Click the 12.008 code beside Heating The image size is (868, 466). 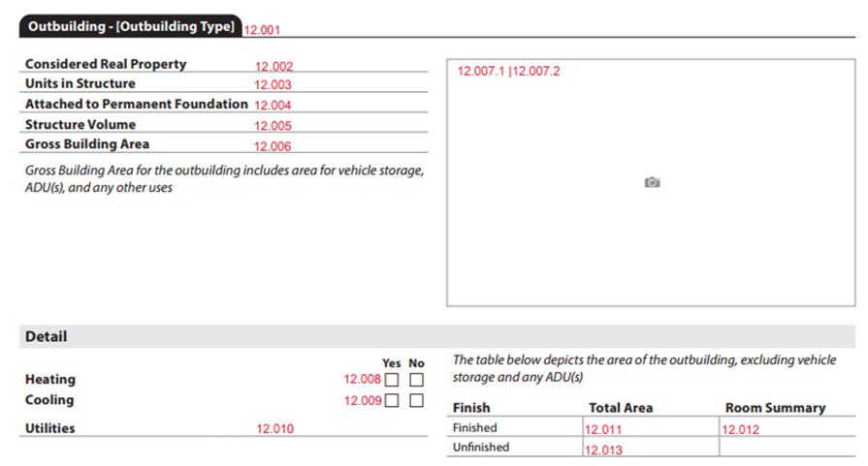coord(362,379)
